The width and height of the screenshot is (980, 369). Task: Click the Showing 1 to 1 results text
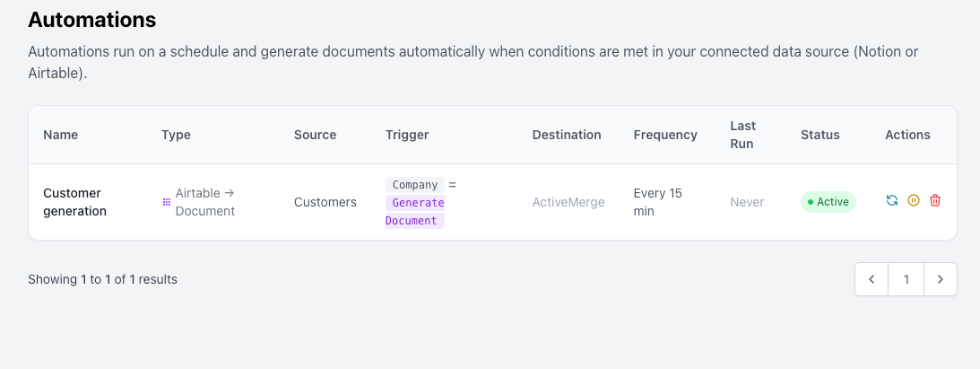pos(102,279)
